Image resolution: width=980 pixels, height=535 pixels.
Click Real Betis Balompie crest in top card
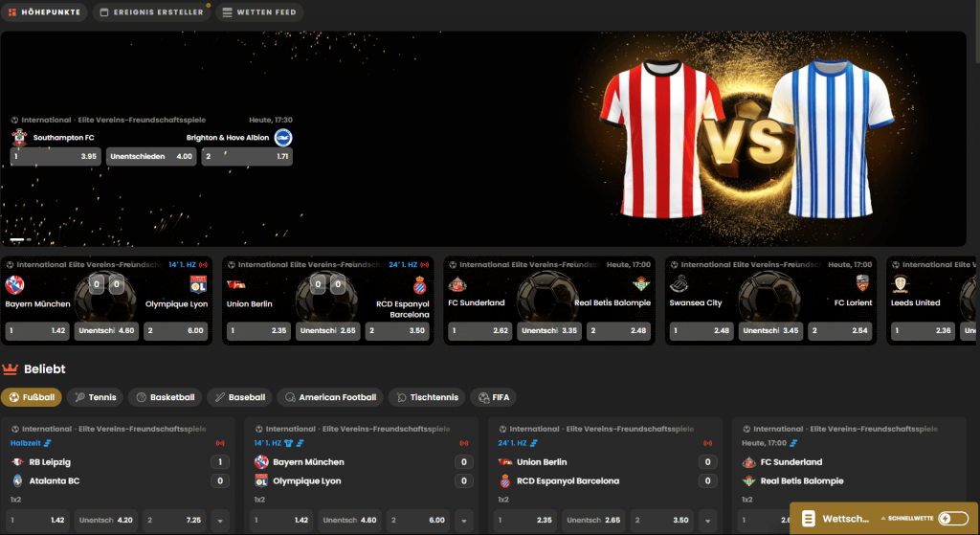[641, 283]
